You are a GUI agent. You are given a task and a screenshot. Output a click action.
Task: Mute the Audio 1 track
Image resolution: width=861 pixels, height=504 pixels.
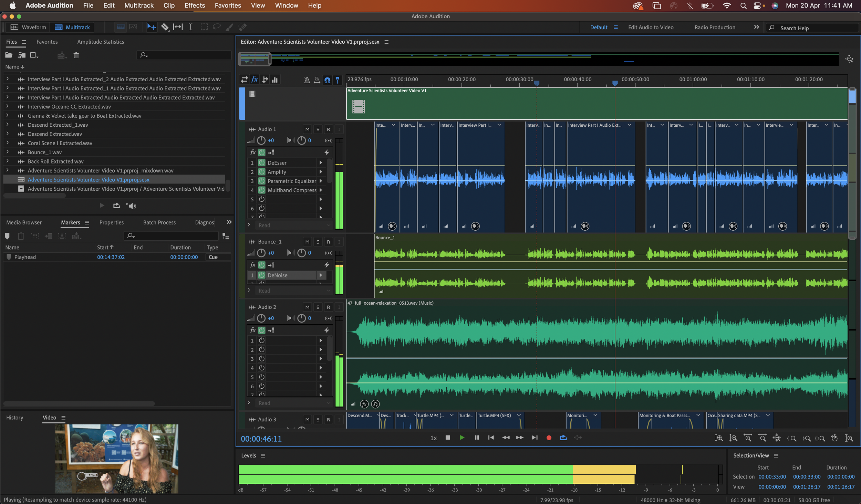(x=307, y=129)
